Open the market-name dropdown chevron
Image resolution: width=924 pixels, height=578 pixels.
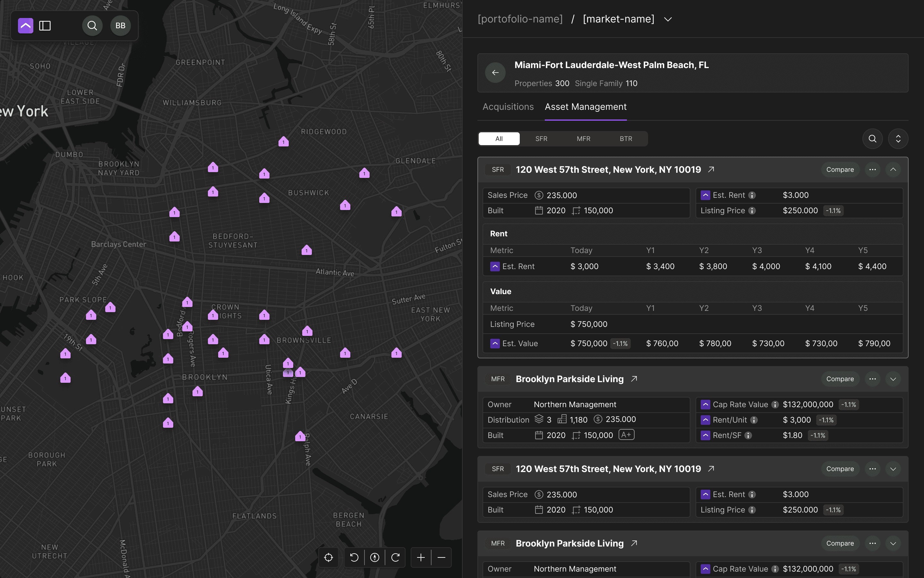click(668, 19)
